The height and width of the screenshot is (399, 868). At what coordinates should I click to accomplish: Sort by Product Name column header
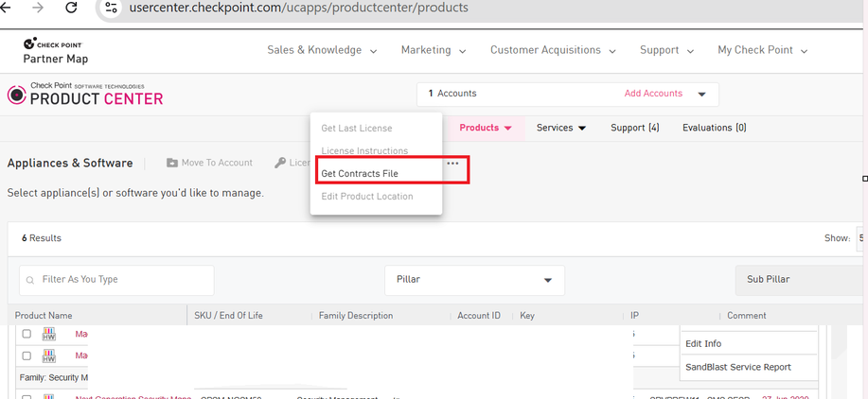[x=44, y=316]
